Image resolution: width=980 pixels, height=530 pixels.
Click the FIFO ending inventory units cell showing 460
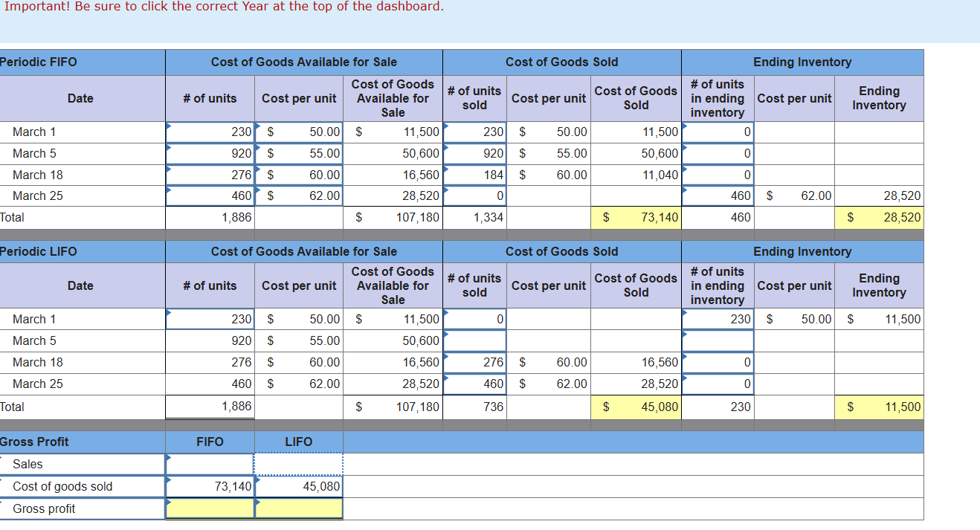pos(717,195)
